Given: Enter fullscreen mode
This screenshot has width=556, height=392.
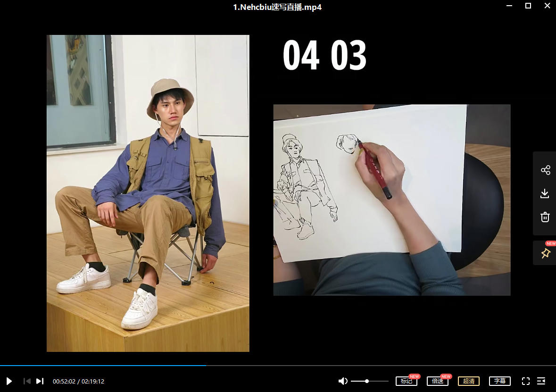Looking at the screenshot, I should (526, 381).
